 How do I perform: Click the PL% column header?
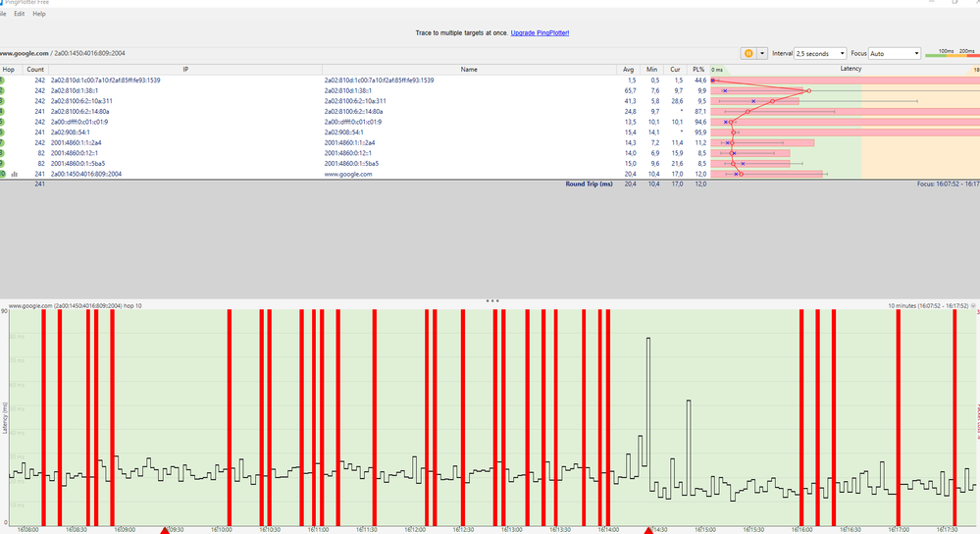[698, 70]
